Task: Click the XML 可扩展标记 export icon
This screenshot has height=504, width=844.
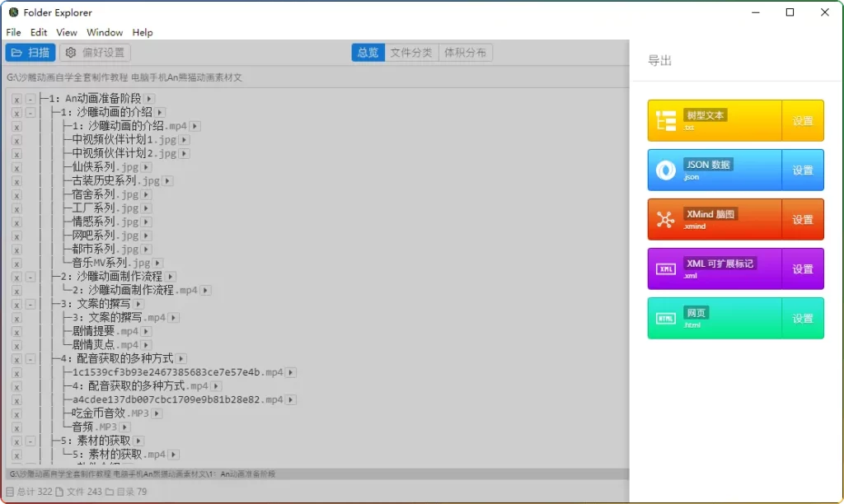Action: click(665, 269)
